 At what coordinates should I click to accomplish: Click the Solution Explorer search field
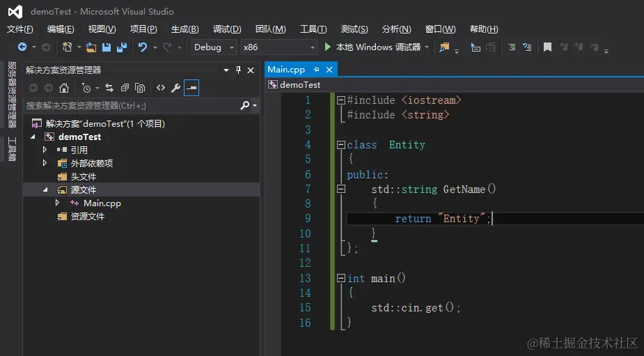[x=132, y=106]
